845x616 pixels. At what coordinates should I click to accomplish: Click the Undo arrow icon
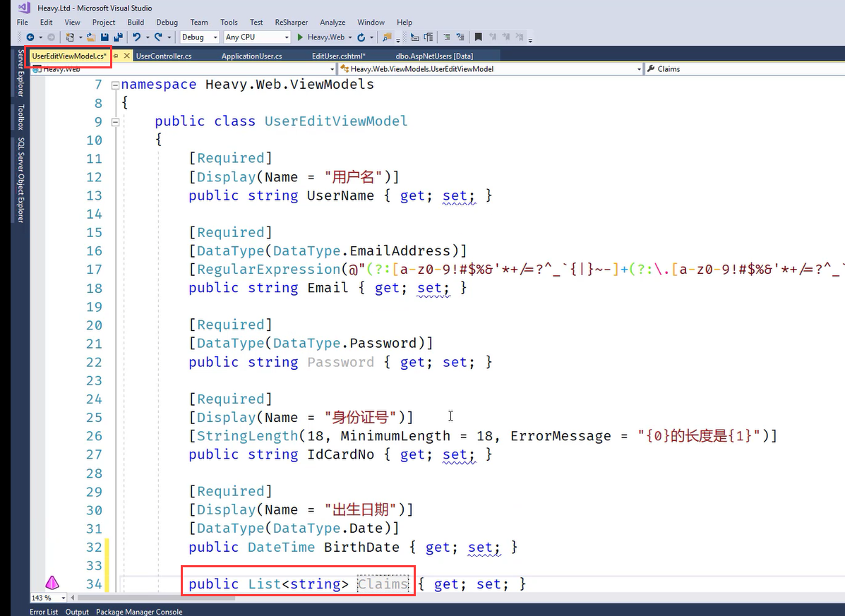(136, 37)
